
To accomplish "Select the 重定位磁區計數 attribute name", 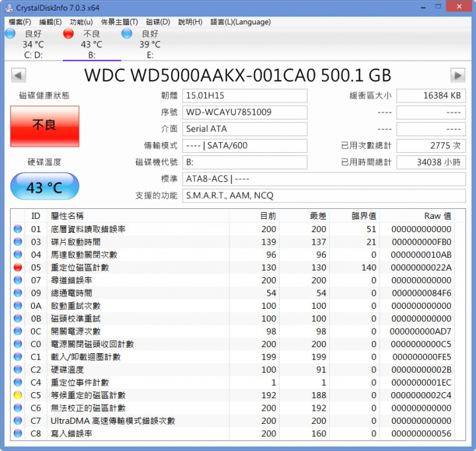I will coord(79,268).
